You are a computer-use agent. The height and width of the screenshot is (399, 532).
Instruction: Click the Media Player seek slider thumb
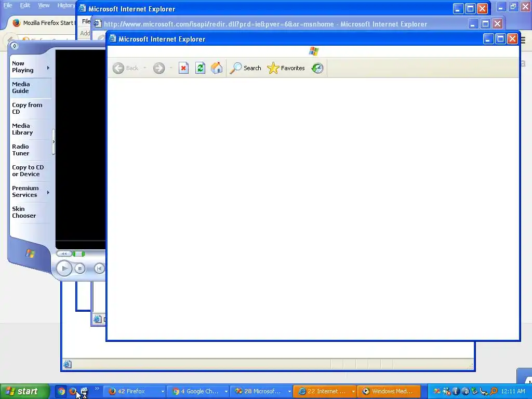79,254
